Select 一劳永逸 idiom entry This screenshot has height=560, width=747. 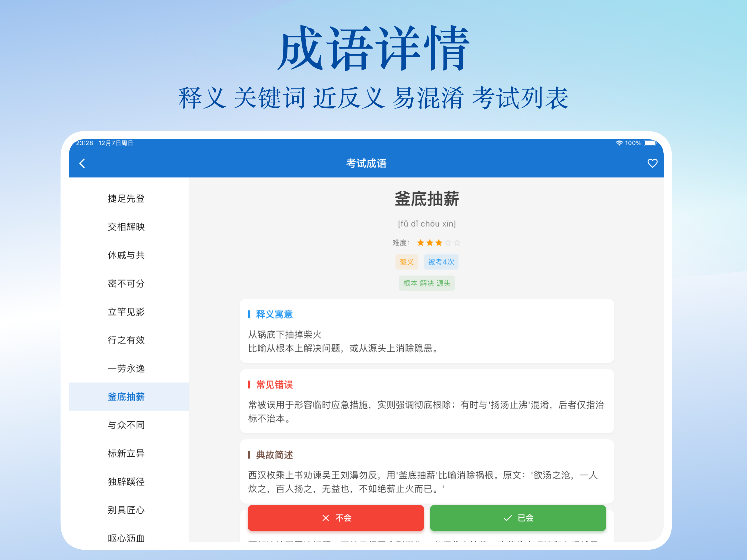click(128, 368)
